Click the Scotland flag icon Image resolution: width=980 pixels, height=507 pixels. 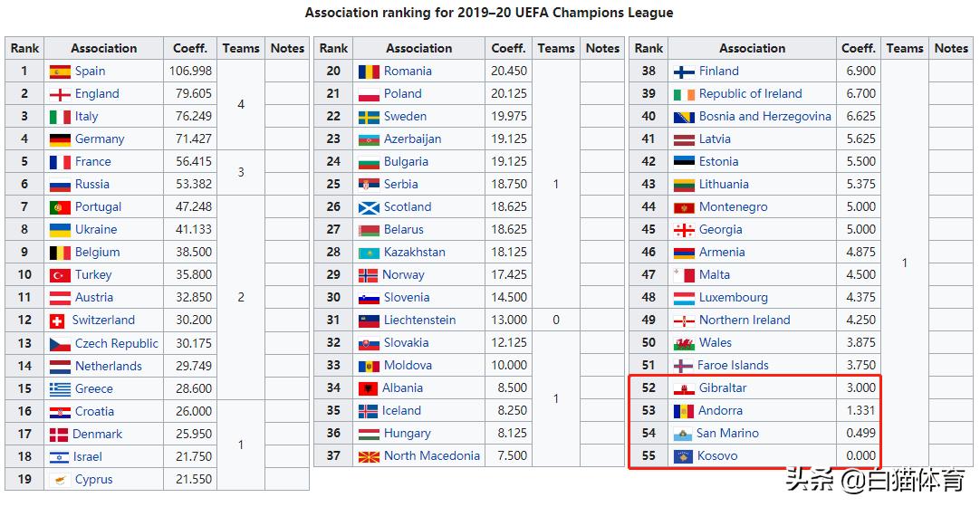pos(369,207)
